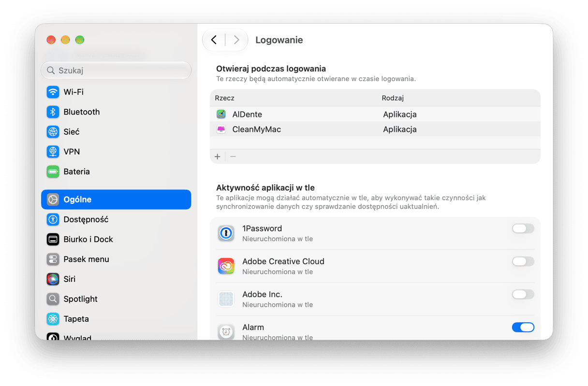
Task: Select Bluetooth sidebar item
Action: pyautogui.click(x=116, y=112)
